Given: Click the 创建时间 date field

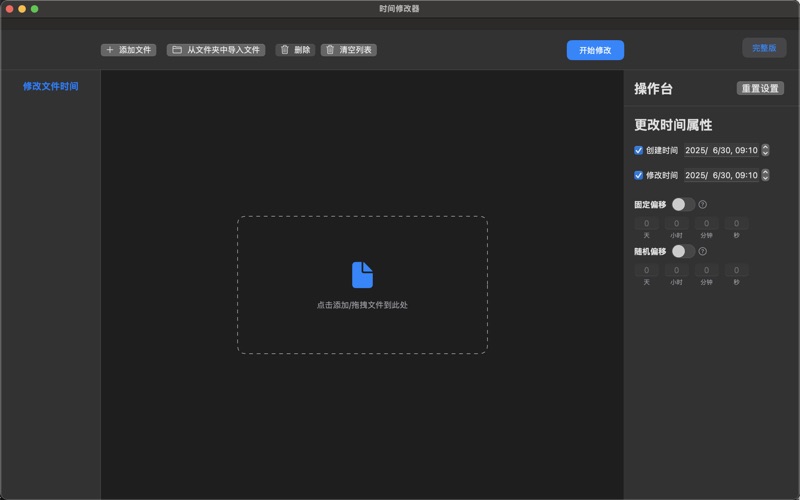Looking at the screenshot, I should [720, 151].
